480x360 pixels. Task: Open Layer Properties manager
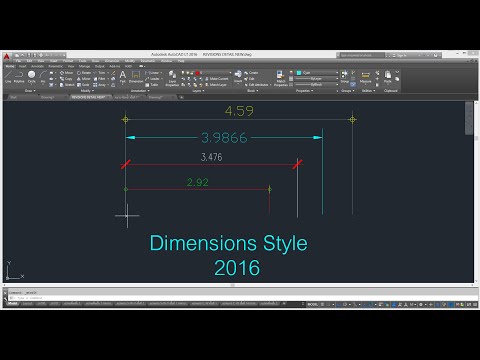172,78
